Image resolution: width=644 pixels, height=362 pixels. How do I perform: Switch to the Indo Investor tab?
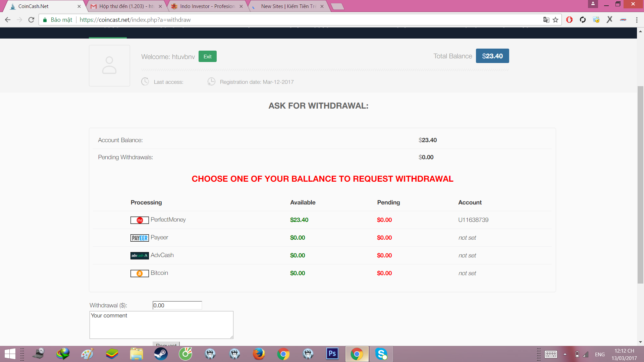point(207,6)
